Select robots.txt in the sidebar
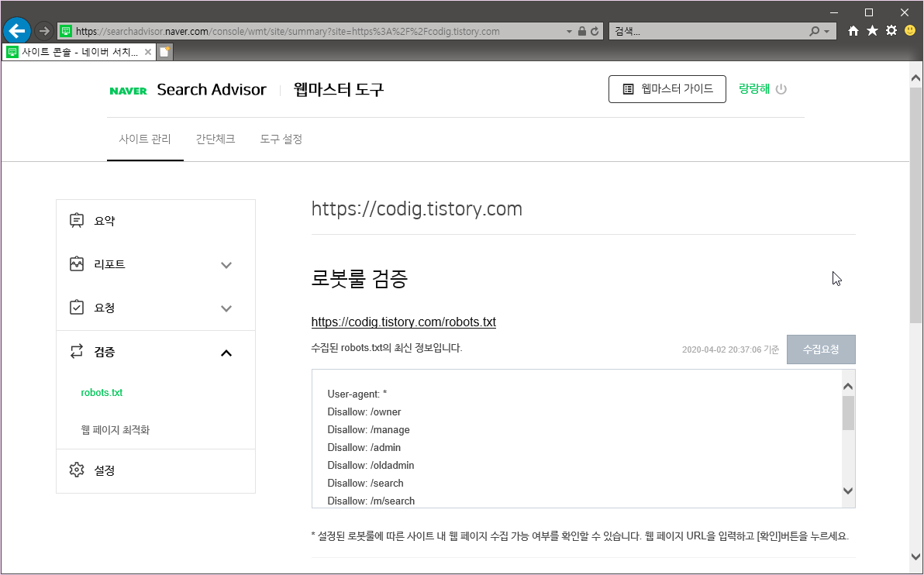The height and width of the screenshot is (575, 924). tap(102, 393)
